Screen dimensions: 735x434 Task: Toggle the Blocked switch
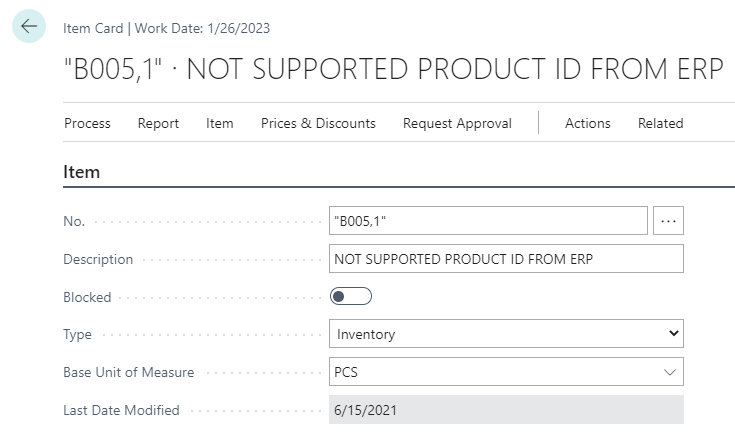point(351,296)
